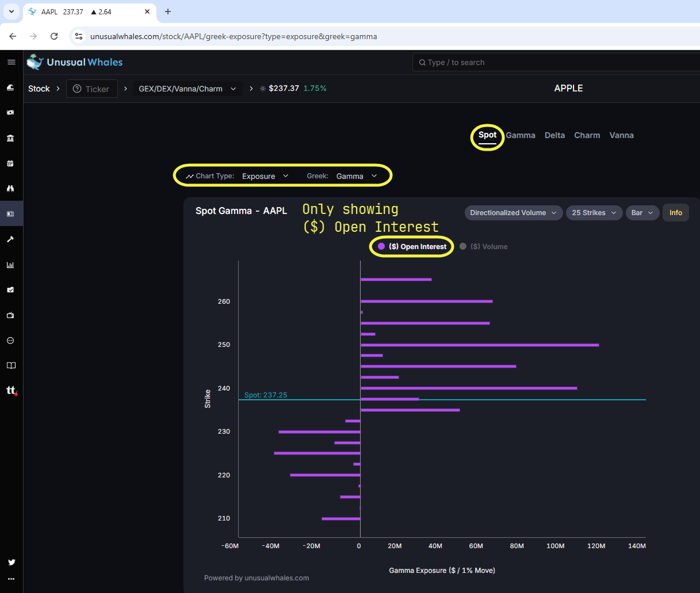Click the question mark icon in Ticker box
The width and height of the screenshot is (700, 593).
pyautogui.click(x=77, y=89)
